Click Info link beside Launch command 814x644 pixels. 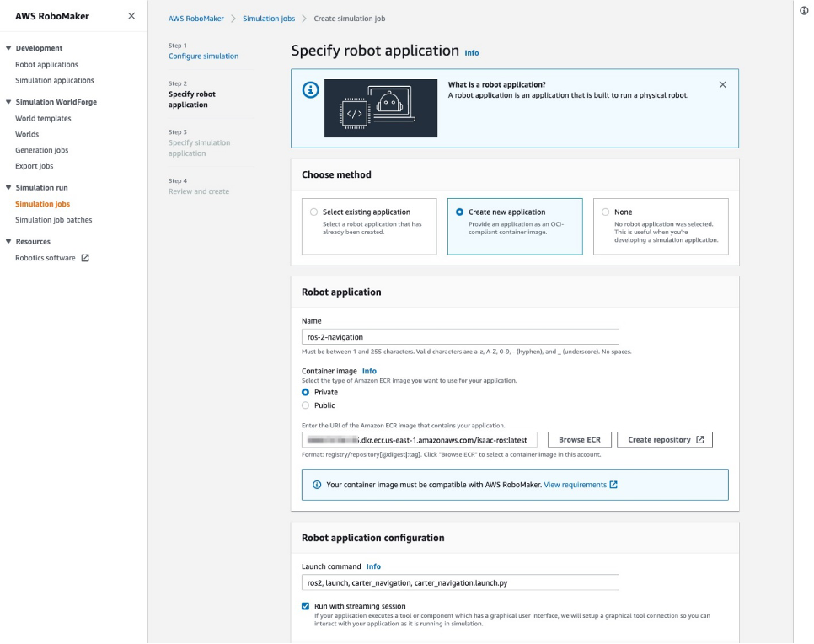(x=373, y=566)
